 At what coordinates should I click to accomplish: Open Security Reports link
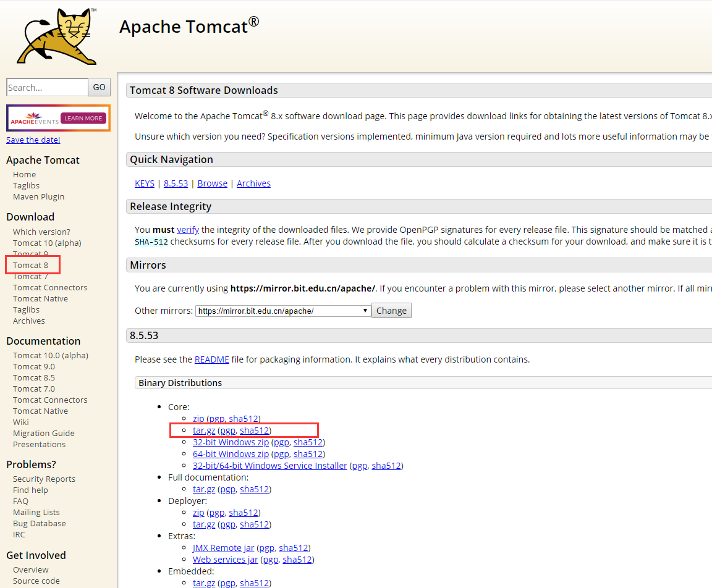(x=44, y=479)
